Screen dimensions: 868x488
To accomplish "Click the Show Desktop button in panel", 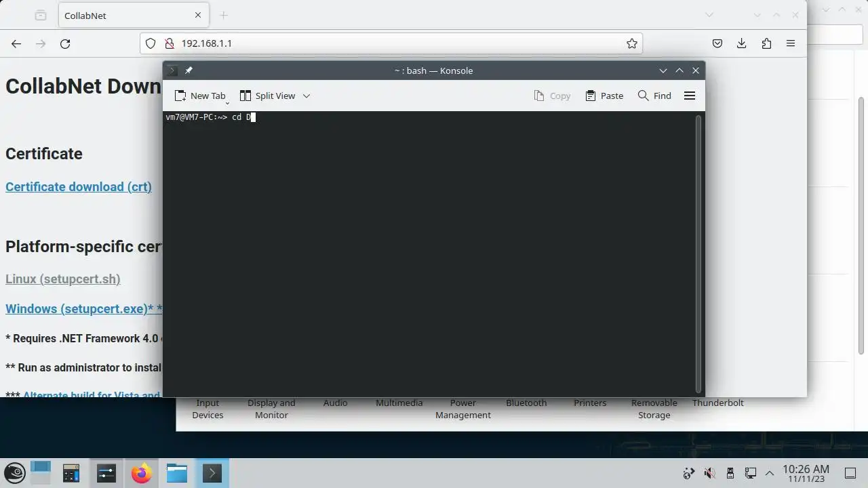I will pos(850,473).
